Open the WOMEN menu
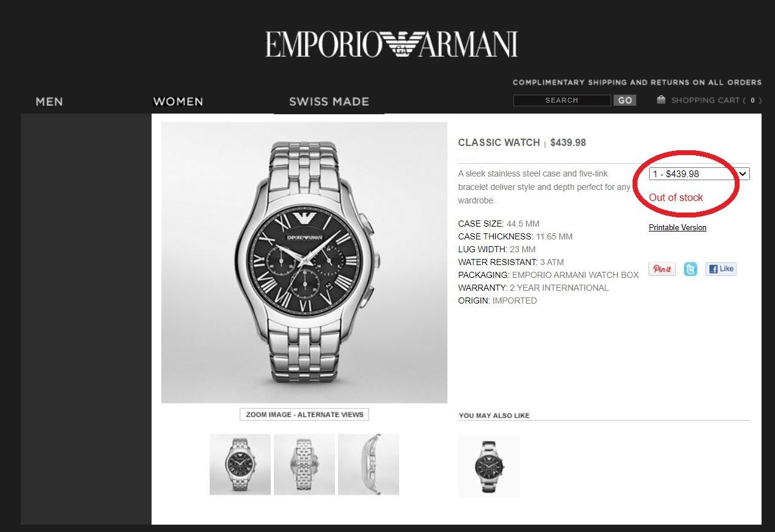Viewport: 775px width, 532px height. [x=178, y=101]
